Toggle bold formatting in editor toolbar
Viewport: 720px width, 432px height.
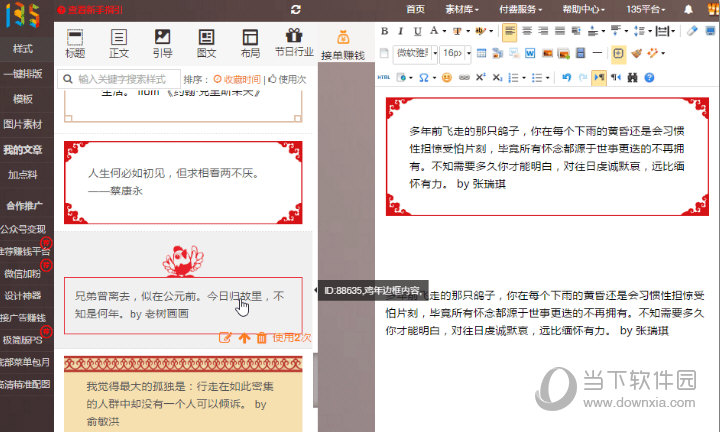pyautogui.click(x=386, y=31)
